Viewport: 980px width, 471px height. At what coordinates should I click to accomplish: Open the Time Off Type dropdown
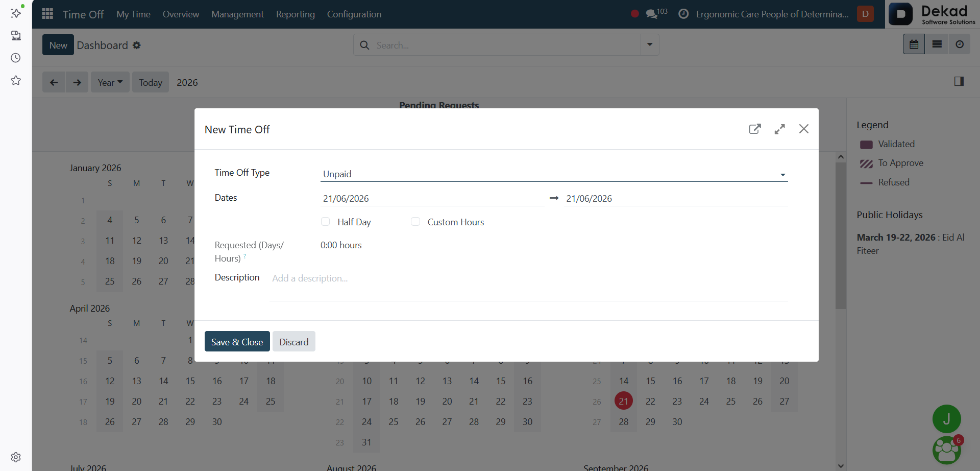(x=554, y=174)
